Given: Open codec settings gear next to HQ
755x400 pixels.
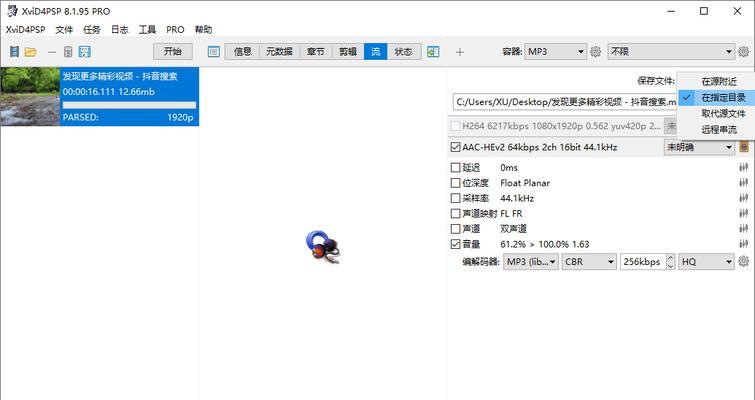Looking at the screenshot, I should (x=743, y=261).
